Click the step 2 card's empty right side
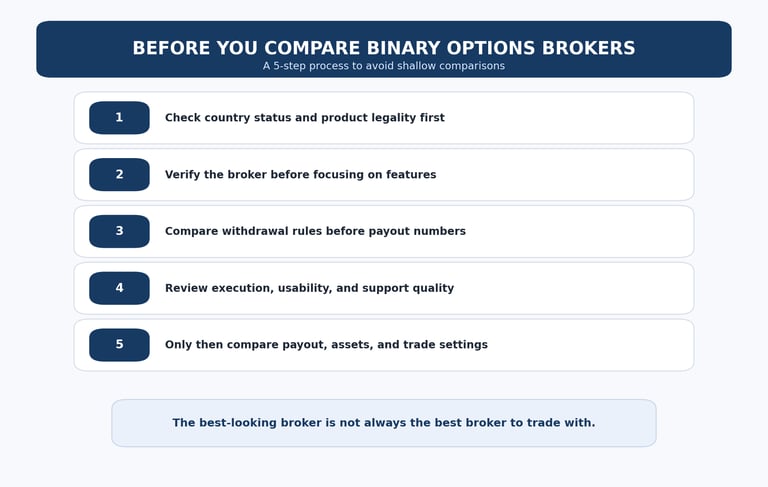The image size is (768, 487). [x=590, y=175]
